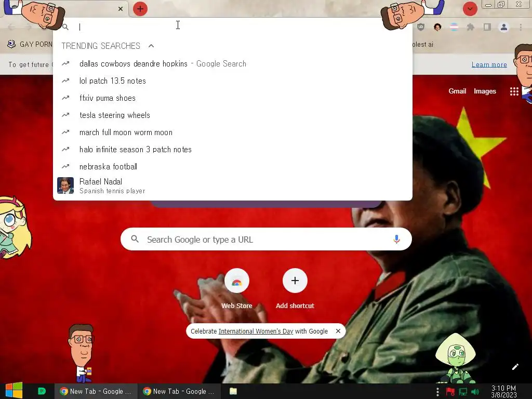Select 'ffxiv puma shoes' suggestion
Image resolution: width=532 pixels, height=399 pixels.
click(x=233, y=98)
